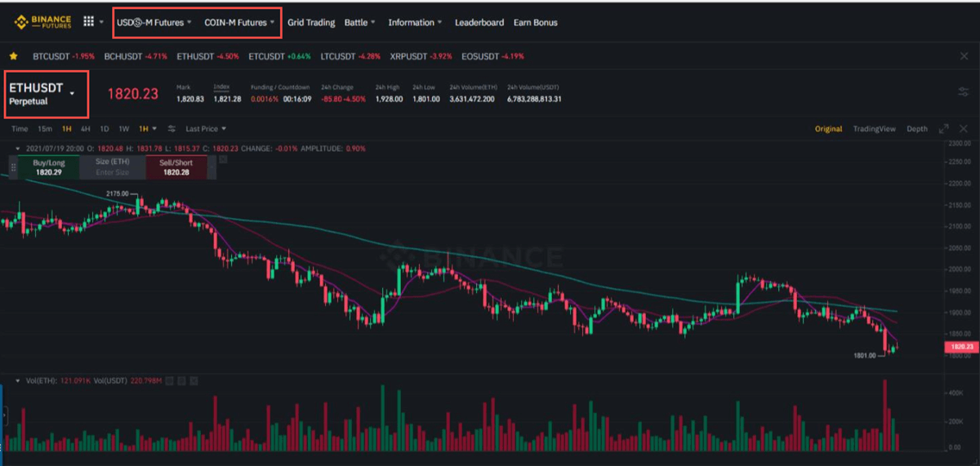This screenshot has width=980, height=466.
Task: Click the 1801.00 low marker on chart
Action: click(x=865, y=356)
